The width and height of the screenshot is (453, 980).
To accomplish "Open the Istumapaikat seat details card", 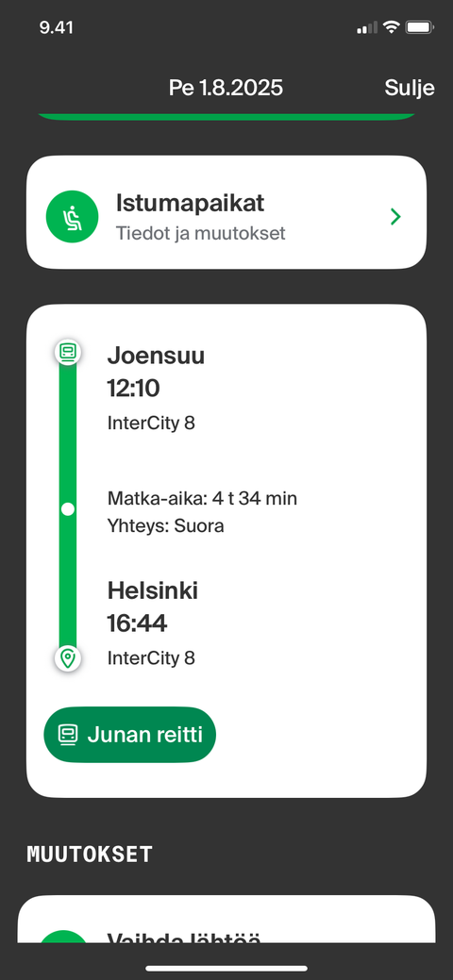I will click(226, 212).
